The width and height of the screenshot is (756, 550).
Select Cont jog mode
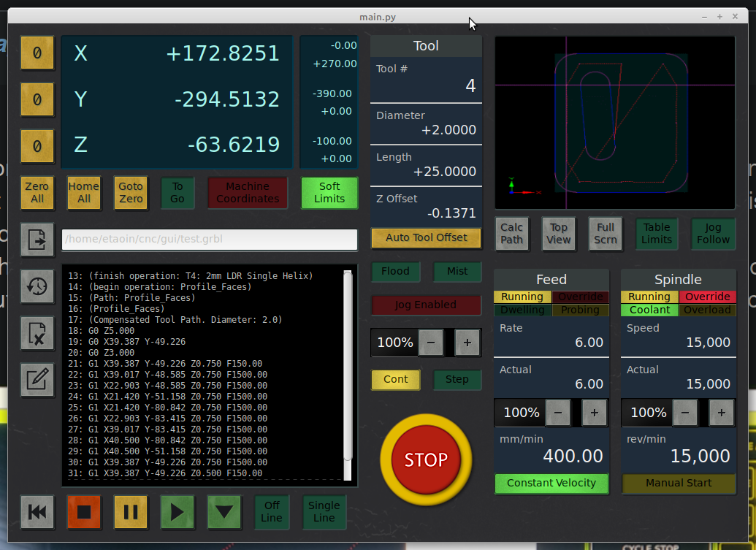click(x=395, y=379)
